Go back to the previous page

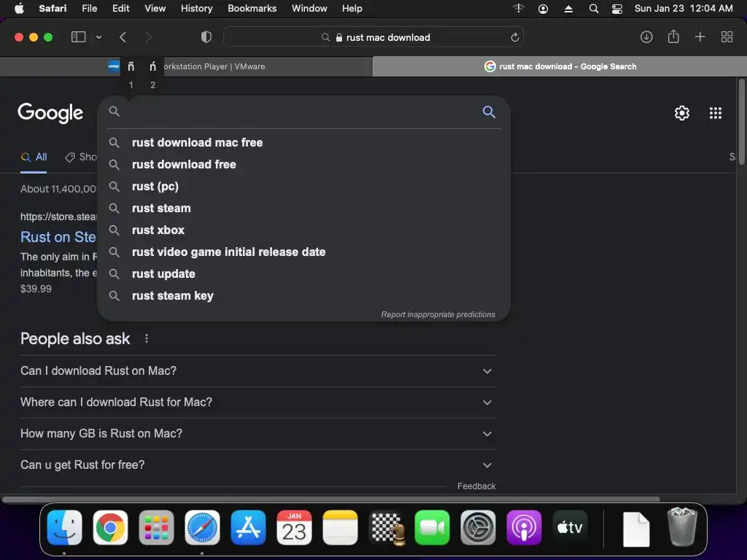coord(123,37)
